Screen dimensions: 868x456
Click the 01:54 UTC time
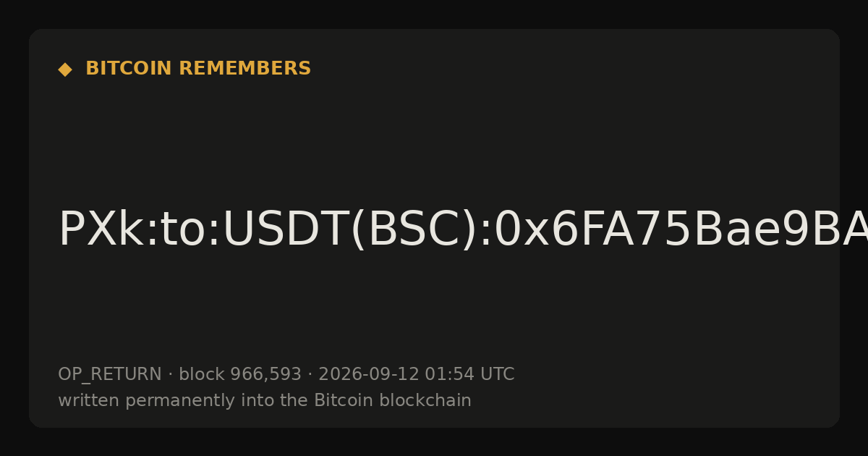point(469,375)
